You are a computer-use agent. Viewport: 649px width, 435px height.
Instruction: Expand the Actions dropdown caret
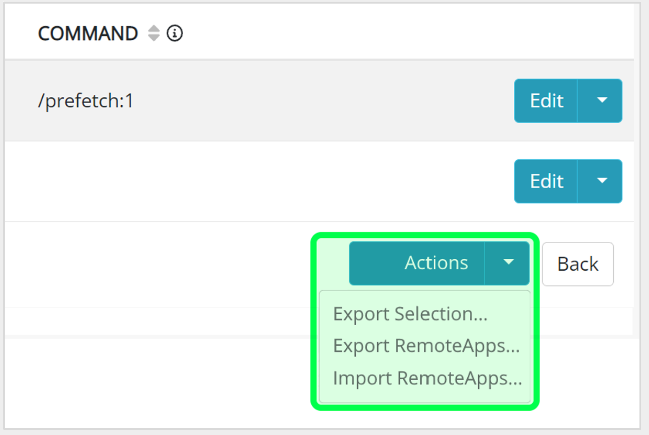pyautogui.click(x=508, y=263)
